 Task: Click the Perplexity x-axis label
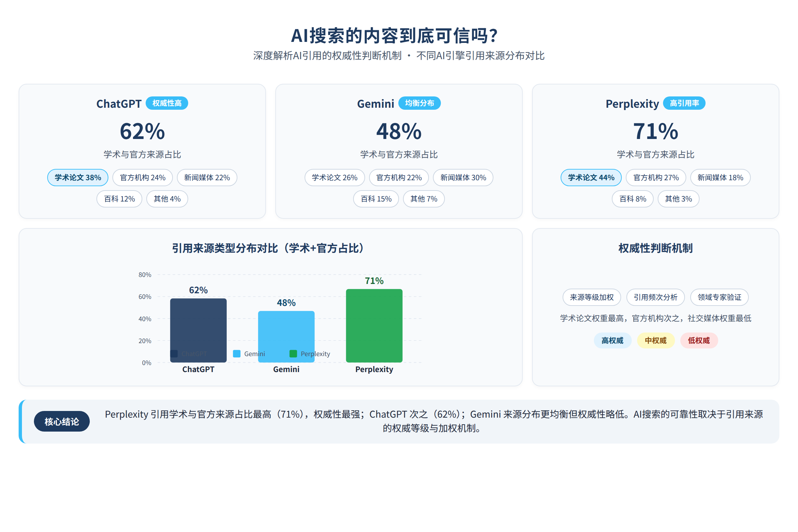(374, 369)
